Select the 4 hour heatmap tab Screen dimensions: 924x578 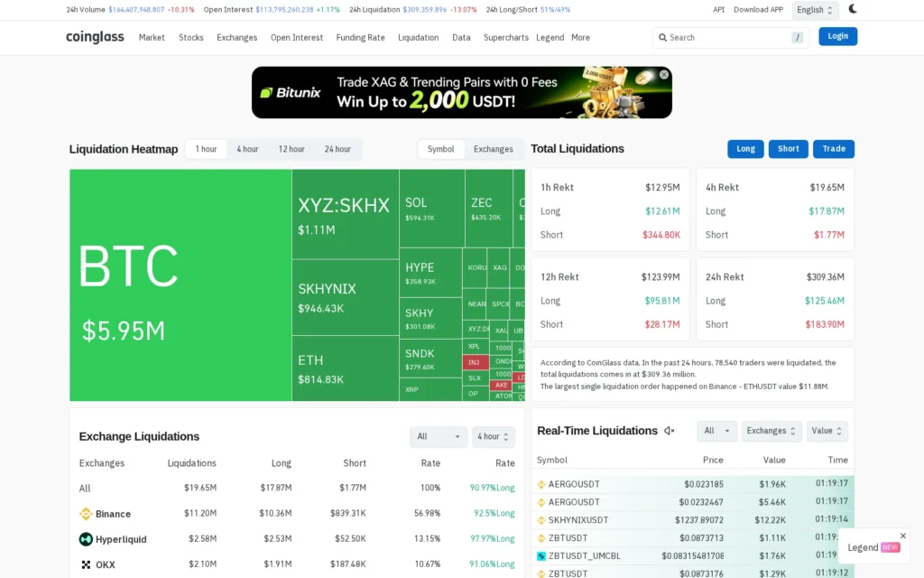(x=247, y=149)
